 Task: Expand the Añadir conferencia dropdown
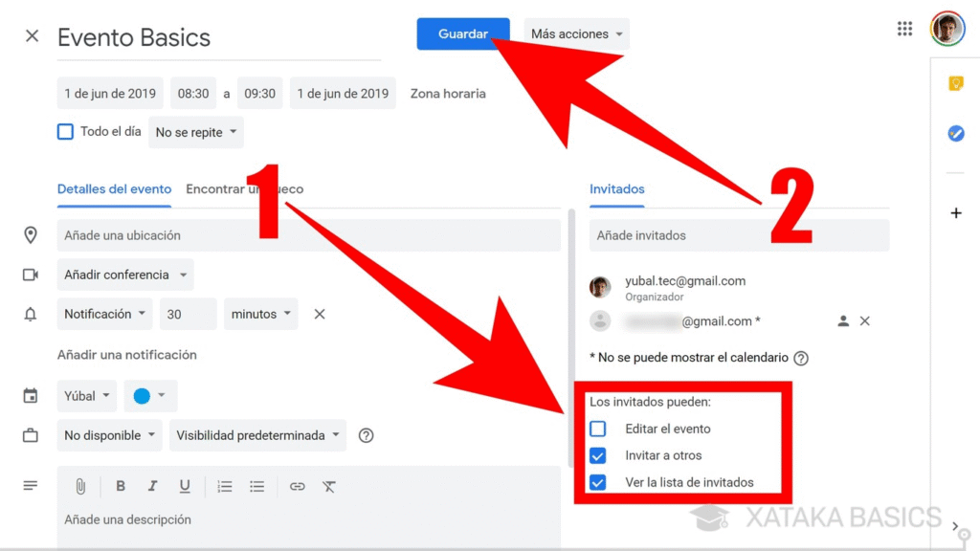pyautogui.click(x=125, y=275)
